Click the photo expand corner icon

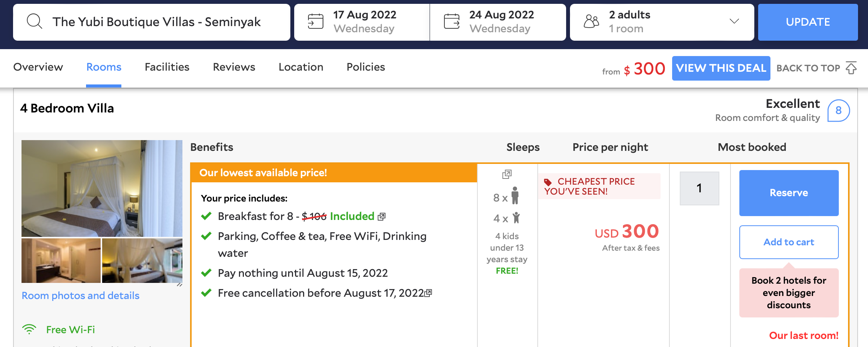pyautogui.click(x=179, y=285)
